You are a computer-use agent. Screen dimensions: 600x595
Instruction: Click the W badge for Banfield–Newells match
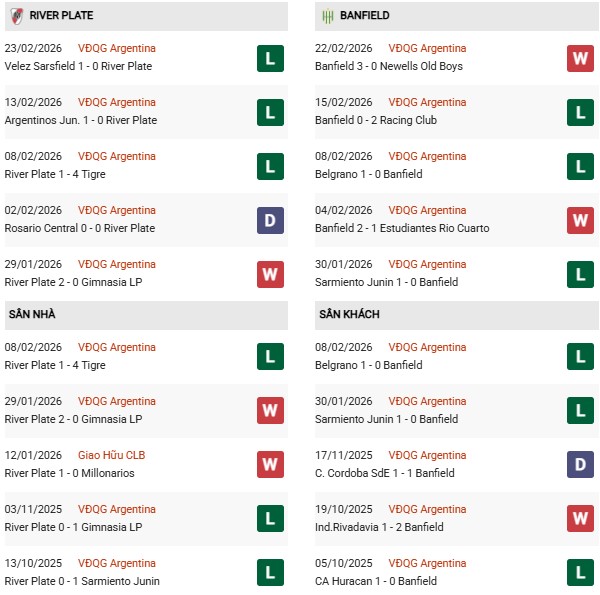click(x=580, y=58)
